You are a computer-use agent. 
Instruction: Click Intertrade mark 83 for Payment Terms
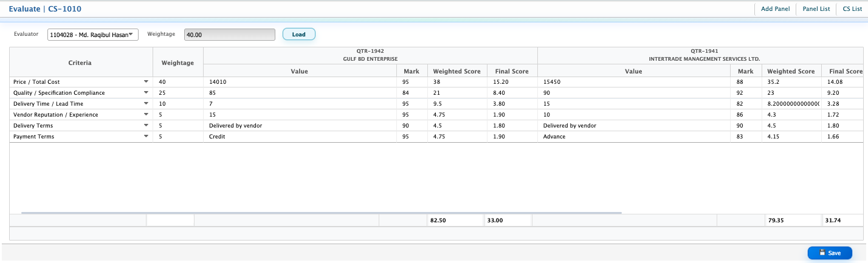tap(746, 136)
